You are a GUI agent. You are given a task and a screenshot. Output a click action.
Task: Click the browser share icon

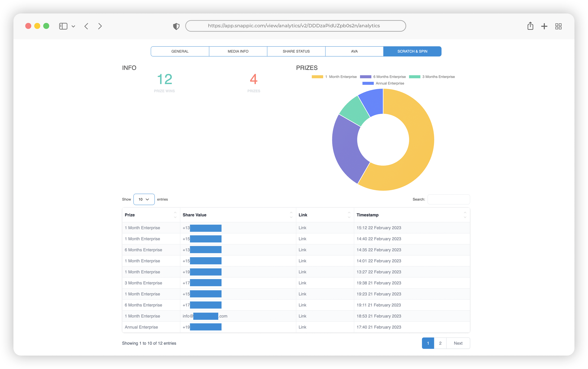click(530, 26)
